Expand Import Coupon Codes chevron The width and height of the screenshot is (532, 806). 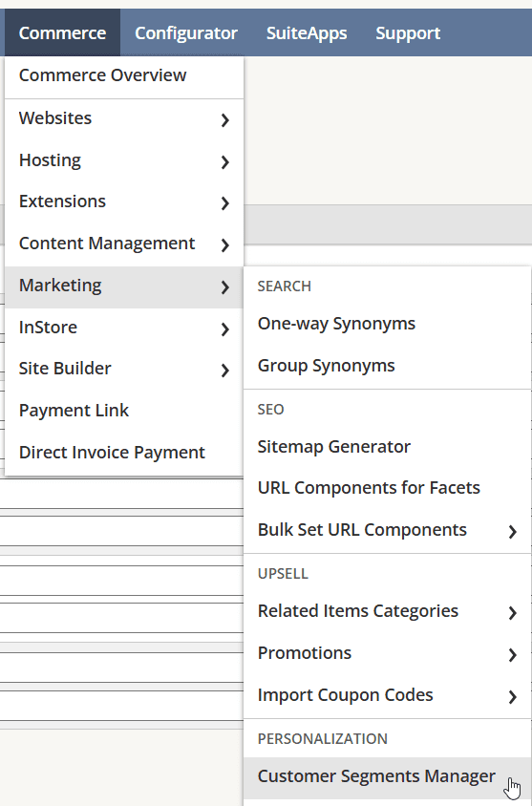[512, 697]
